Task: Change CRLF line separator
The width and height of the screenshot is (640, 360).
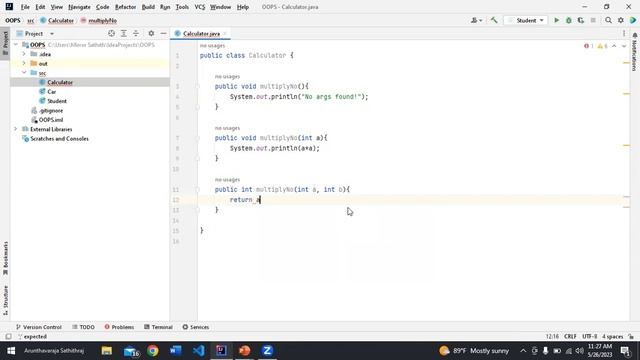Action: pyautogui.click(x=570, y=336)
